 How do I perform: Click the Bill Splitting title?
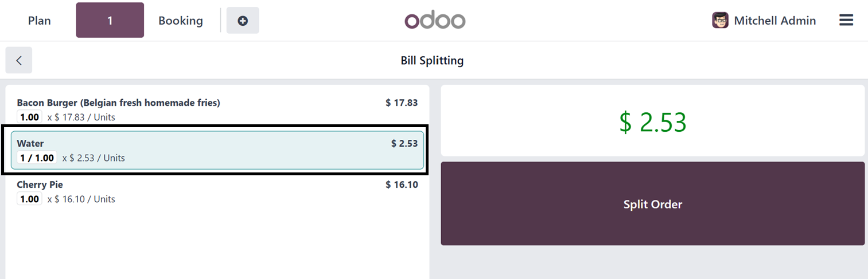(x=432, y=61)
